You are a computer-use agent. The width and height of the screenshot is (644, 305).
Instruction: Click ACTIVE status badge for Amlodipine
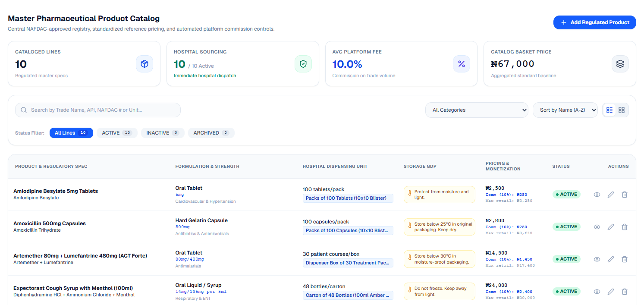pos(566,195)
